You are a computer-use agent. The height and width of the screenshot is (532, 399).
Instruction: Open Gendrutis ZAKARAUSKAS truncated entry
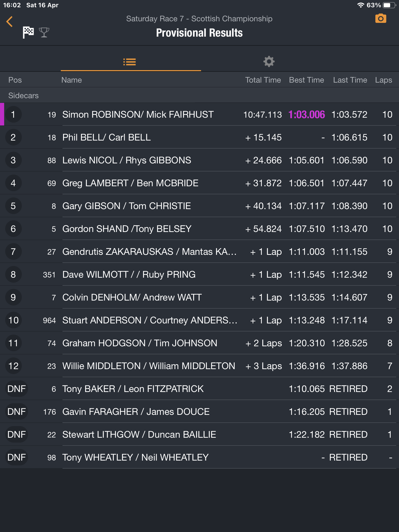click(149, 252)
